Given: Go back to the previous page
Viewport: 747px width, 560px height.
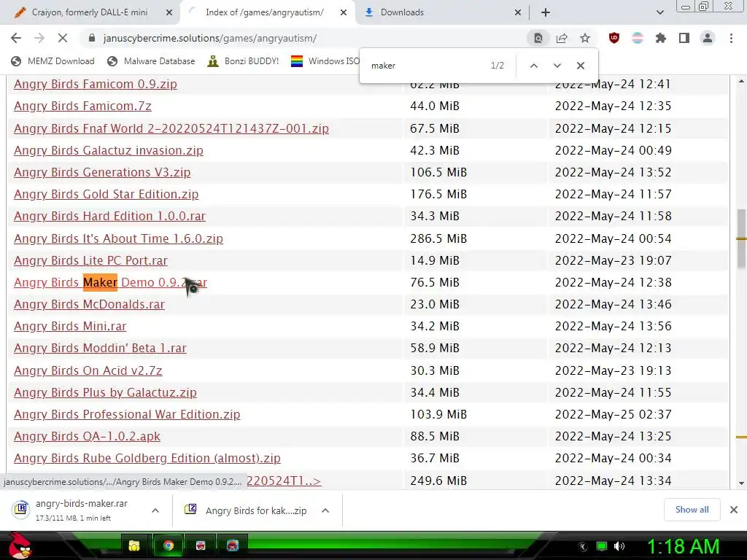Looking at the screenshot, I should (x=16, y=38).
